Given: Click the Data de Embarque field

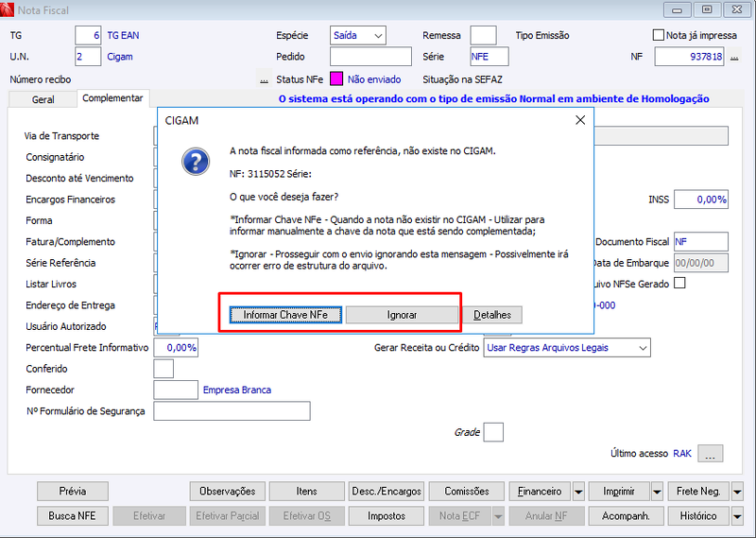Looking at the screenshot, I should (701, 263).
